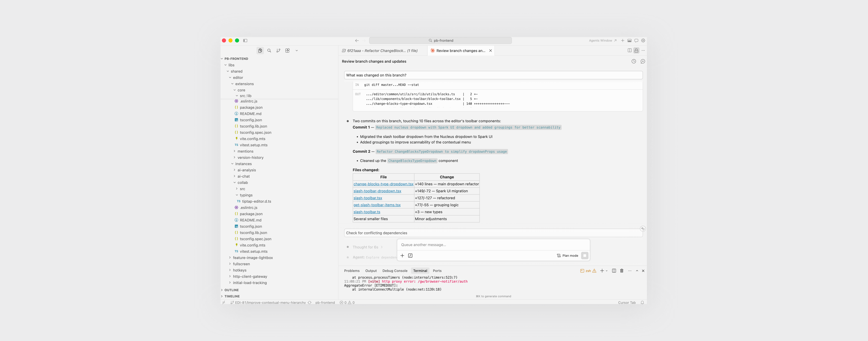Toggle Plan mode in chat input
The width and height of the screenshot is (868, 341).
[567, 256]
